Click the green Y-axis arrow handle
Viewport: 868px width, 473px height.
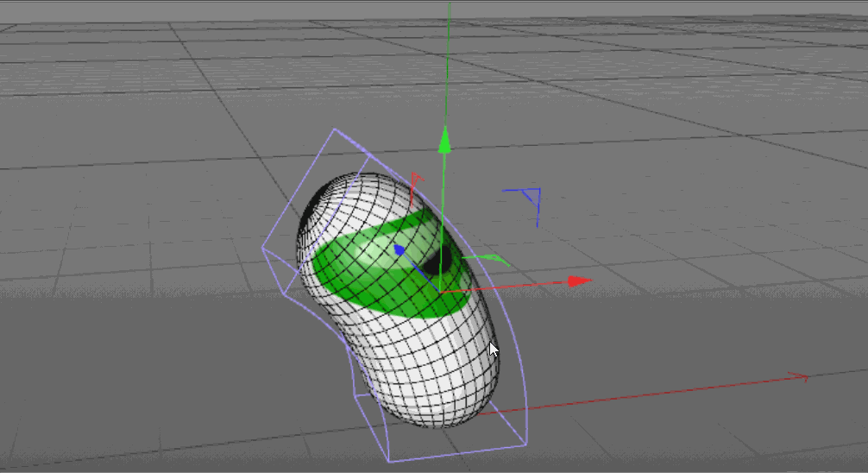(x=444, y=141)
